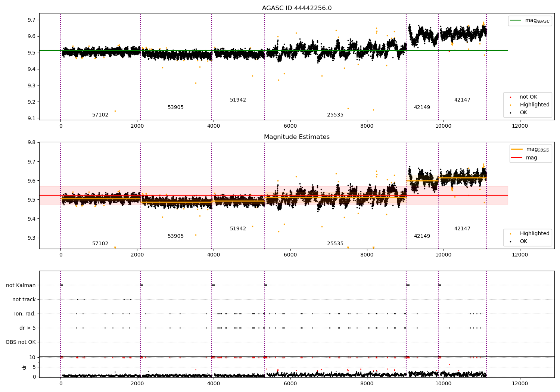The height and width of the screenshot is (392, 560).
Task: Select the 'Highlighted' legend entry in the Magnitude Estimates plot
Action: tap(535, 234)
